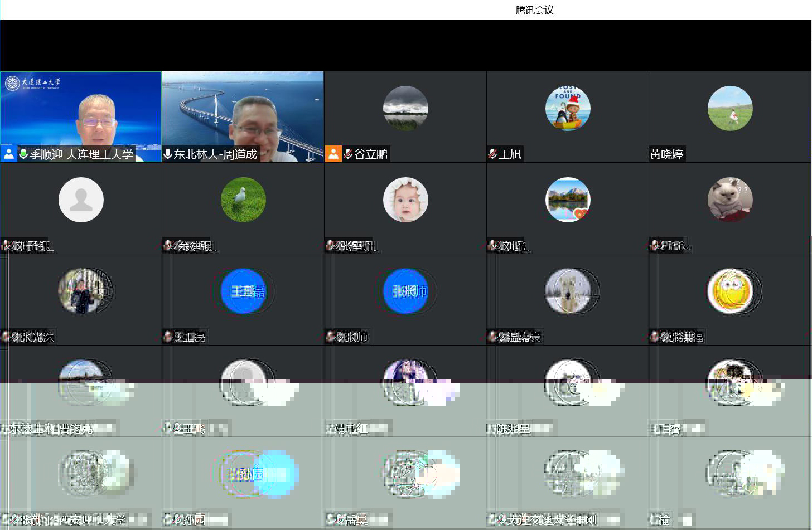Click the muted mic icon beside 孙园

(177, 519)
